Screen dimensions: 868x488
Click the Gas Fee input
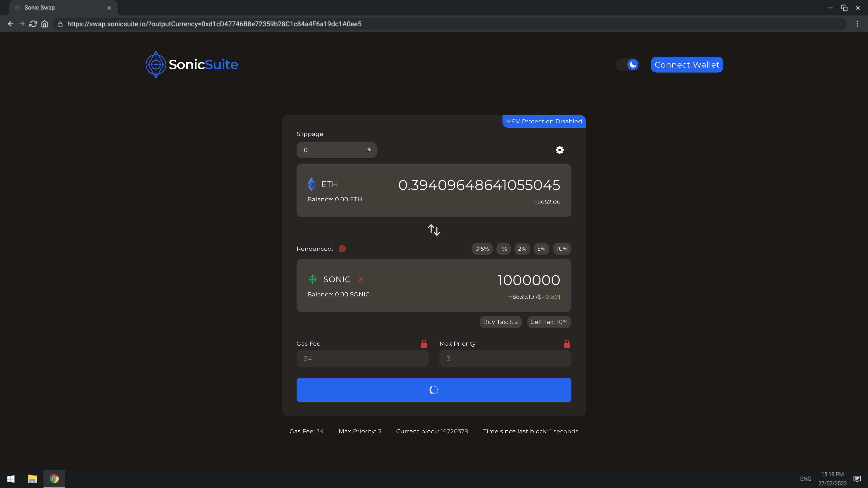pos(362,359)
